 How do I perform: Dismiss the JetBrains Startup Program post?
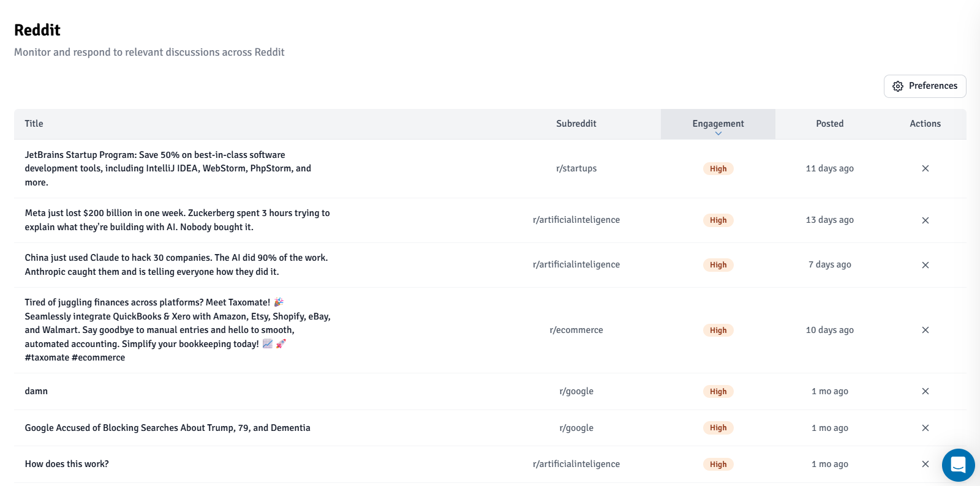click(925, 168)
